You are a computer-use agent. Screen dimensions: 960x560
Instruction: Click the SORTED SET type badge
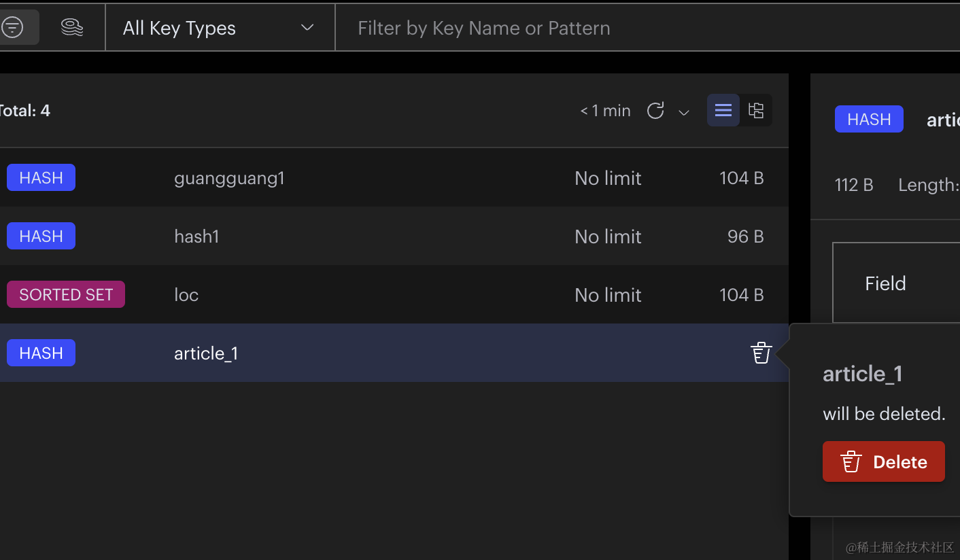click(x=66, y=294)
